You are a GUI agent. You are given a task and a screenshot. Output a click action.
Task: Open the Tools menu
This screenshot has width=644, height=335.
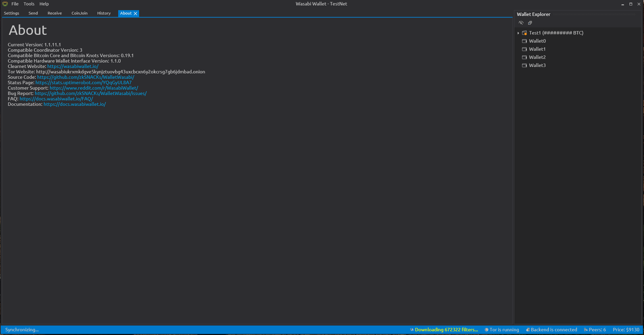(x=29, y=4)
